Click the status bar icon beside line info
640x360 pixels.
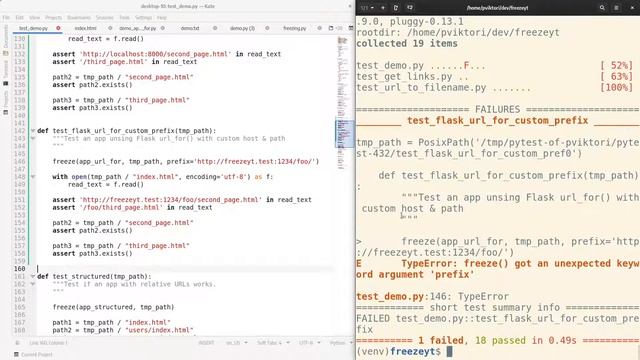point(17,343)
